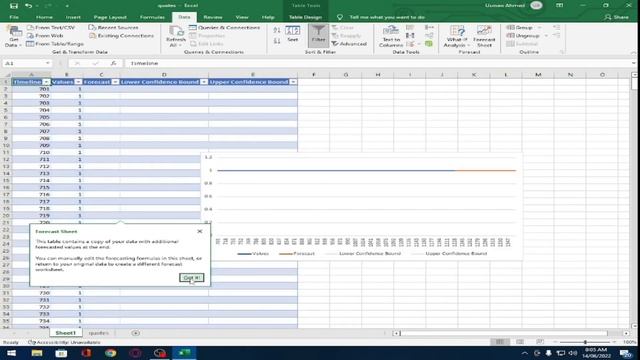Viewport: 640px width, 360px height.
Task: Choose From Table/Range
Action: click(55, 44)
